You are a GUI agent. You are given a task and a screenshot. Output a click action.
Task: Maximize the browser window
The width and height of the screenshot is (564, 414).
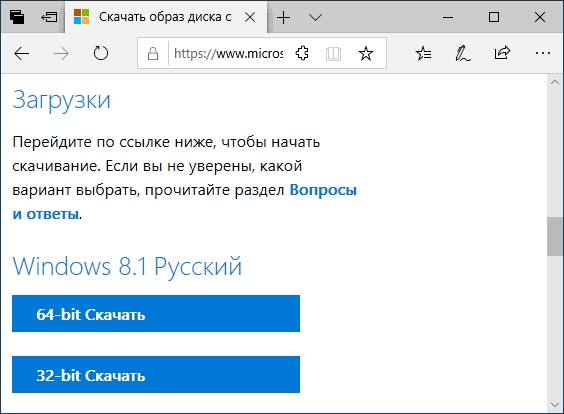click(494, 17)
